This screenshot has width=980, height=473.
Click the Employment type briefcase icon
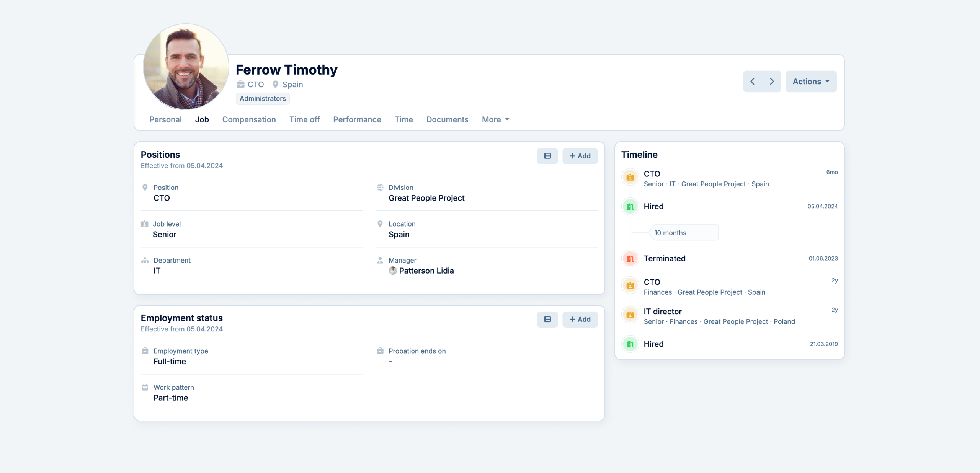(x=145, y=351)
